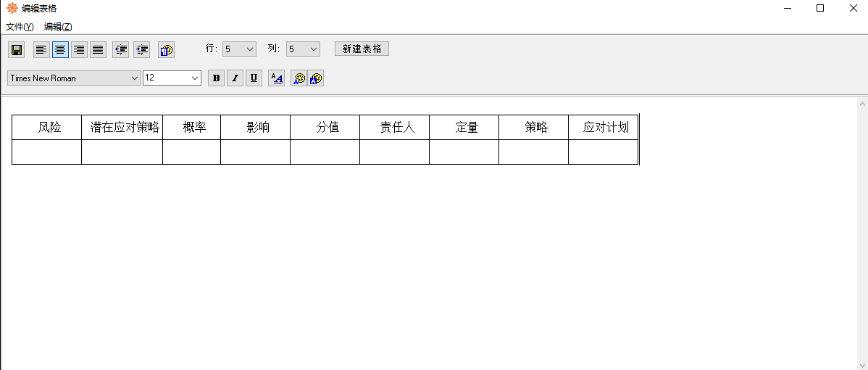This screenshot has height=370, width=868.
Task: Apply left text alignment
Action: pos(41,50)
